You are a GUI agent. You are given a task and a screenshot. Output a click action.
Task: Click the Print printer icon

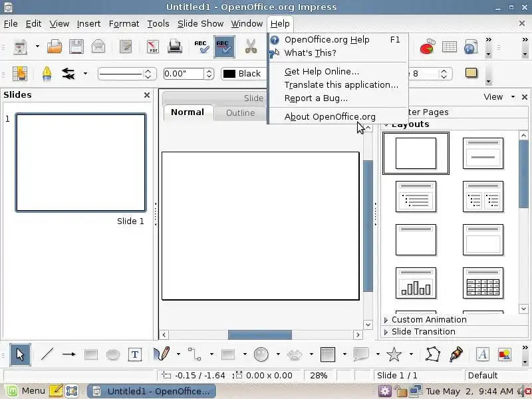[x=175, y=47]
